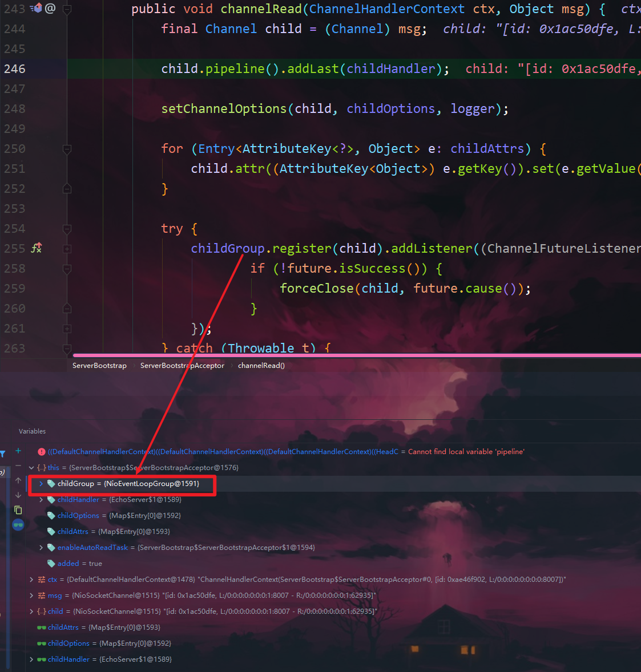Move the watch down with the down arrow icon
This screenshot has height=672, width=641.
[x=18, y=495]
